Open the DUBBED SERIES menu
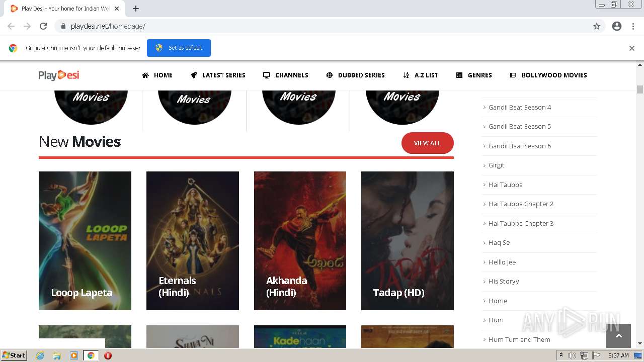Image resolution: width=644 pixels, height=362 pixels. pyautogui.click(x=355, y=75)
